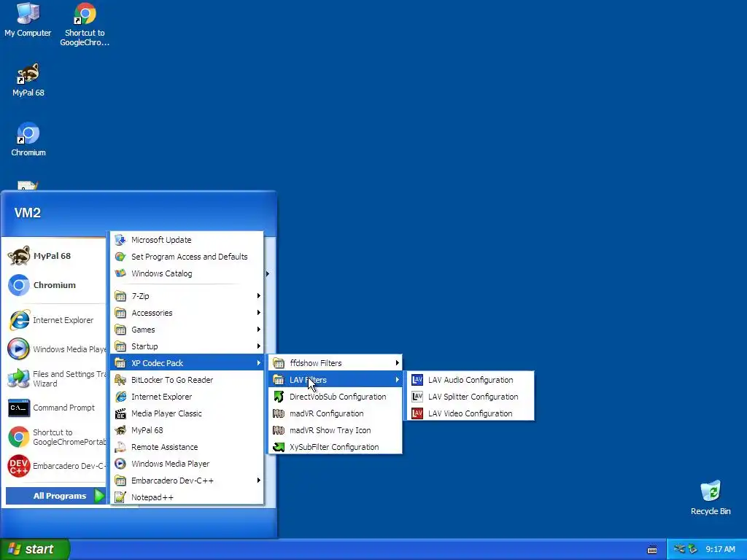Launch Notepad++
Screen dimensions: 747x560
pyautogui.click(x=187, y=497)
